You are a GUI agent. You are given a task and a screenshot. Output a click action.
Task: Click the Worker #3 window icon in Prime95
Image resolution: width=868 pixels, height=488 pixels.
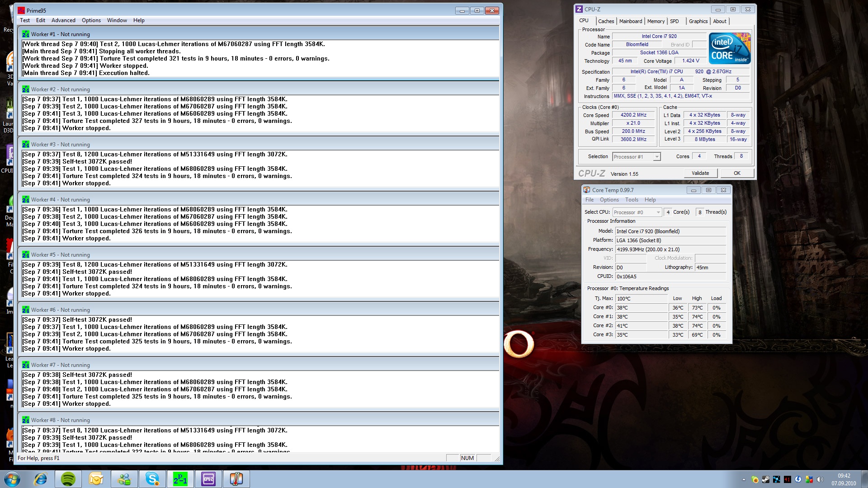click(26, 145)
